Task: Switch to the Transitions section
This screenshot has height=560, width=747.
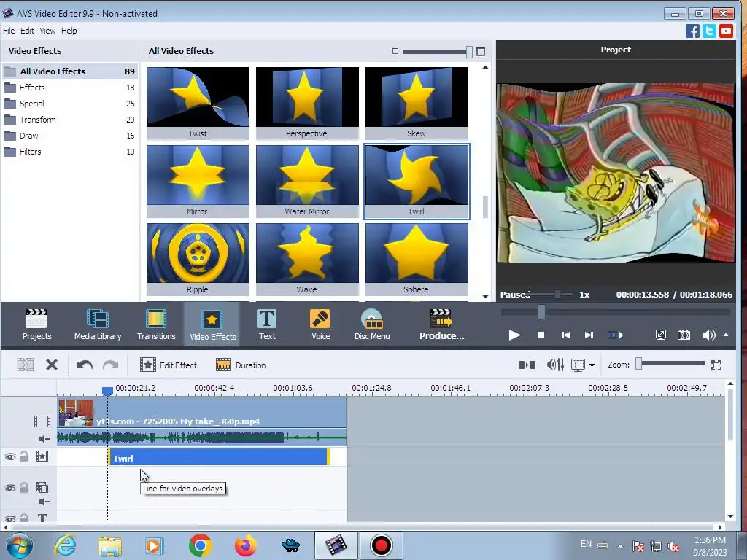Action: coord(156,324)
